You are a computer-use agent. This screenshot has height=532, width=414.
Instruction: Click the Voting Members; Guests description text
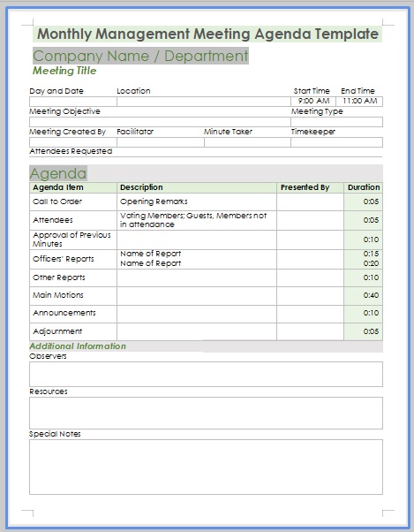point(193,220)
